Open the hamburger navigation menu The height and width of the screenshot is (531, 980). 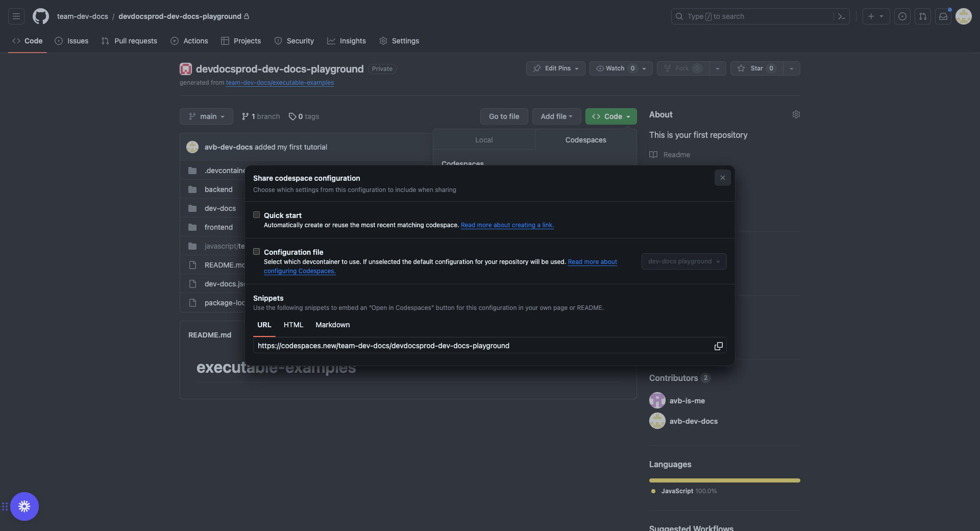point(16,16)
